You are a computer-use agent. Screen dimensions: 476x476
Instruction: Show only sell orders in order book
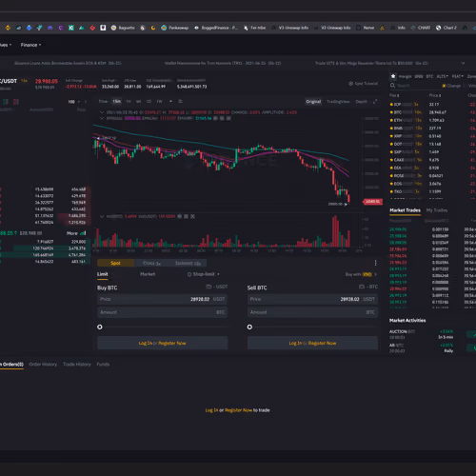click(16, 102)
